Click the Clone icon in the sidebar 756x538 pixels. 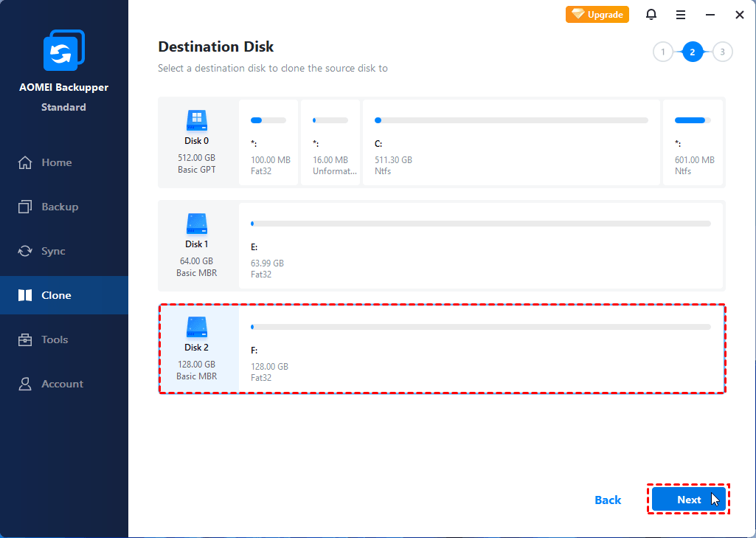click(x=25, y=295)
